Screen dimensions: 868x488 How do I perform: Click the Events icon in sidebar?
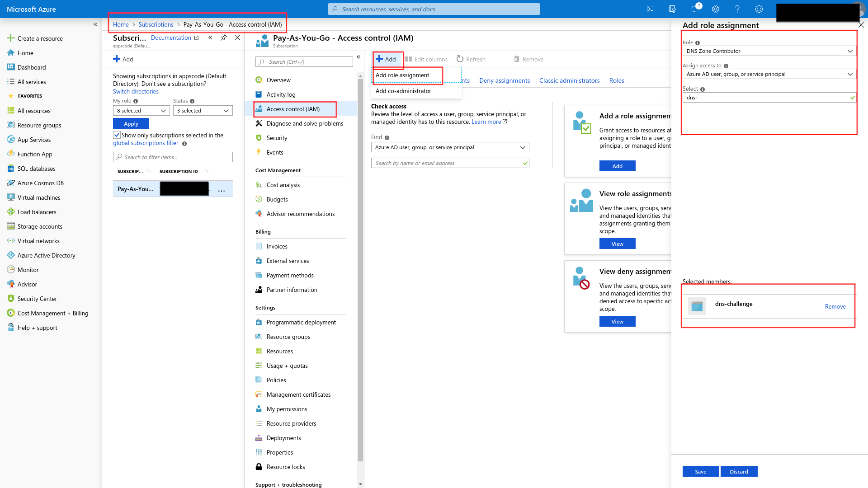[x=259, y=152]
